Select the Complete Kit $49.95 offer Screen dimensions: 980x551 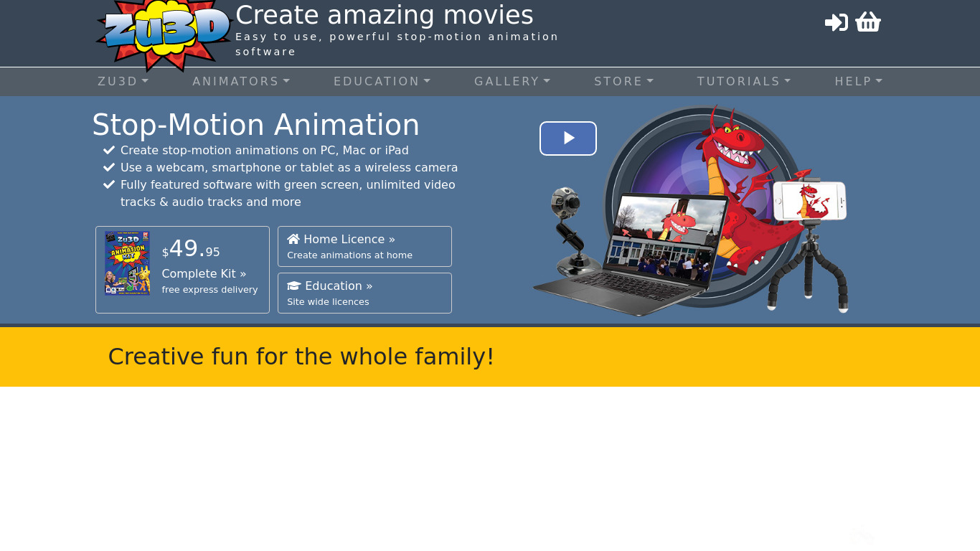(182, 270)
